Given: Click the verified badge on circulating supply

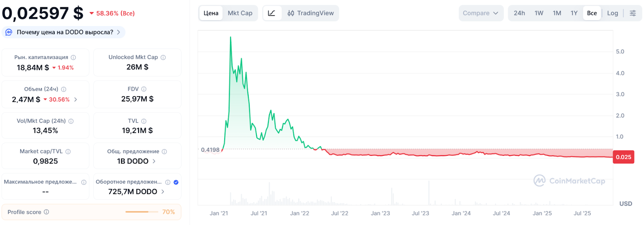Looking at the screenshot, I should point(176,182).
